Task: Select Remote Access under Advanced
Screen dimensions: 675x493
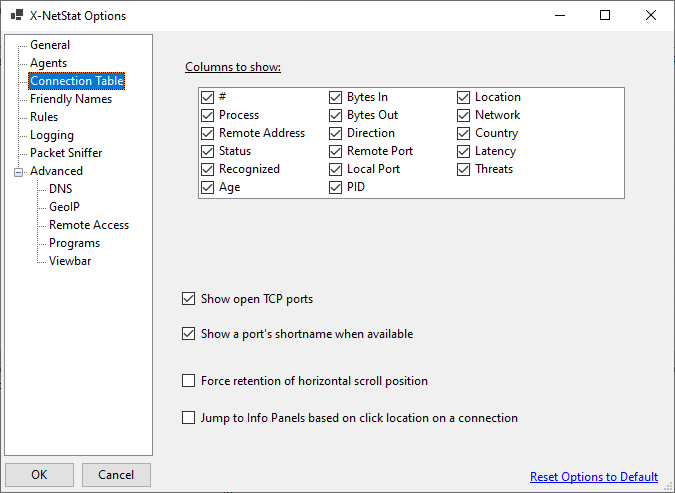Action: click(89, 225)
